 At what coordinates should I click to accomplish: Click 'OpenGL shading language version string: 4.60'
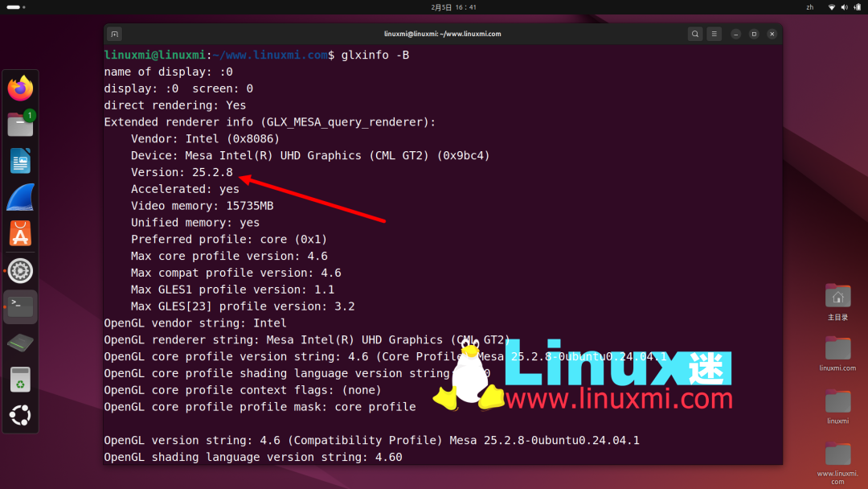[x=253, y=457]
